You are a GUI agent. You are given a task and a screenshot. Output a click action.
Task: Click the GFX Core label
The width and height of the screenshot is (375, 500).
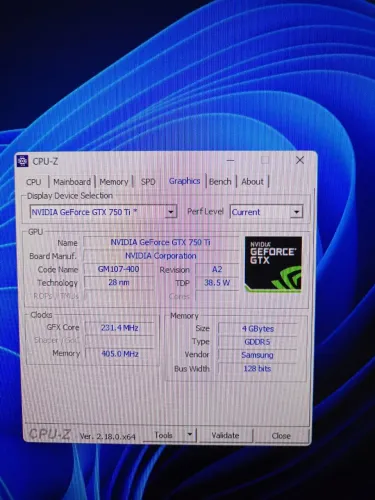[x=63, y=328]
